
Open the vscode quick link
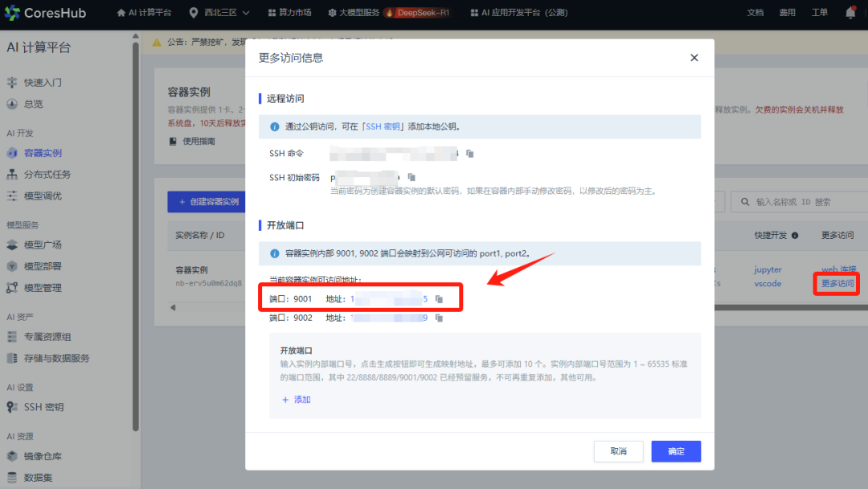768,284
